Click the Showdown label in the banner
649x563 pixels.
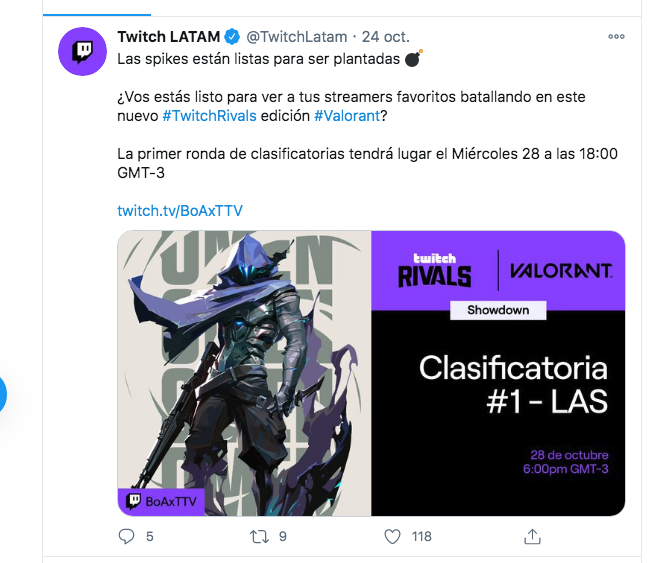(498, 310)
